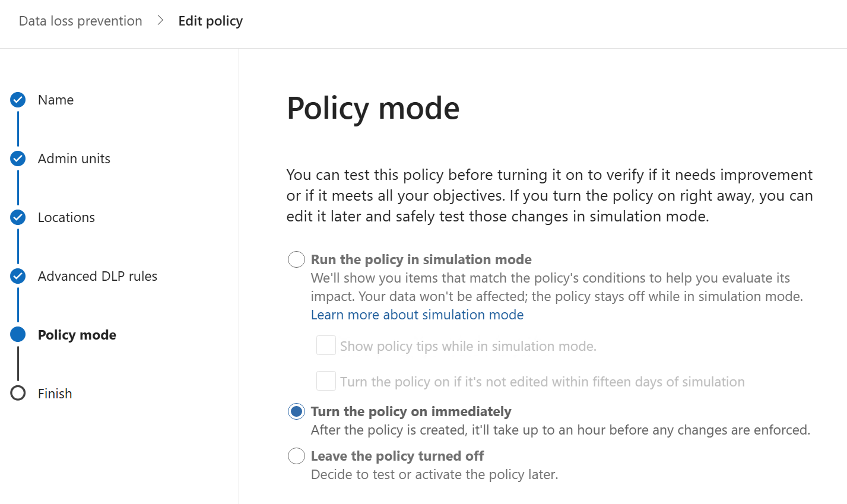Navigate to the Locations step label
847x504 pixels.
tap(66, 217)
